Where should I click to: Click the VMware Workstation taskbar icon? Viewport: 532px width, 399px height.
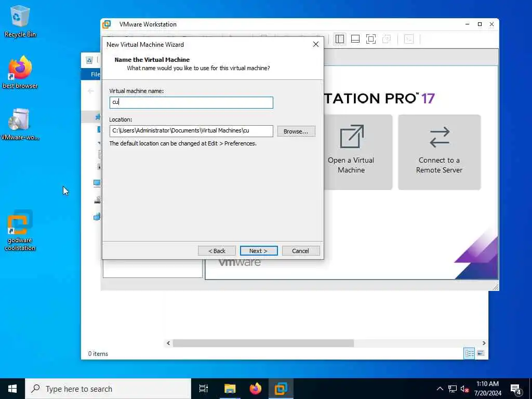pyautogui.click(x=281, y=389)
